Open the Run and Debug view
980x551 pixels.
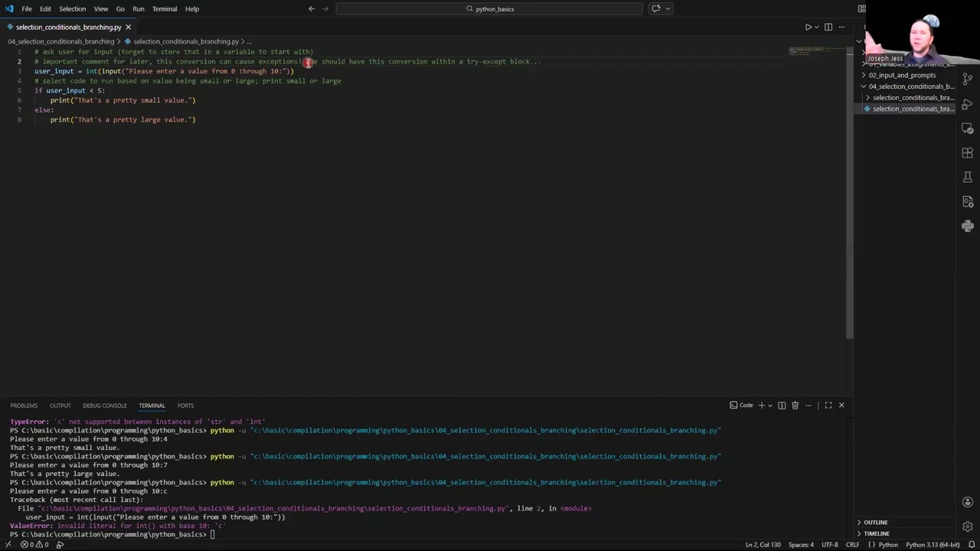(968, 103)
